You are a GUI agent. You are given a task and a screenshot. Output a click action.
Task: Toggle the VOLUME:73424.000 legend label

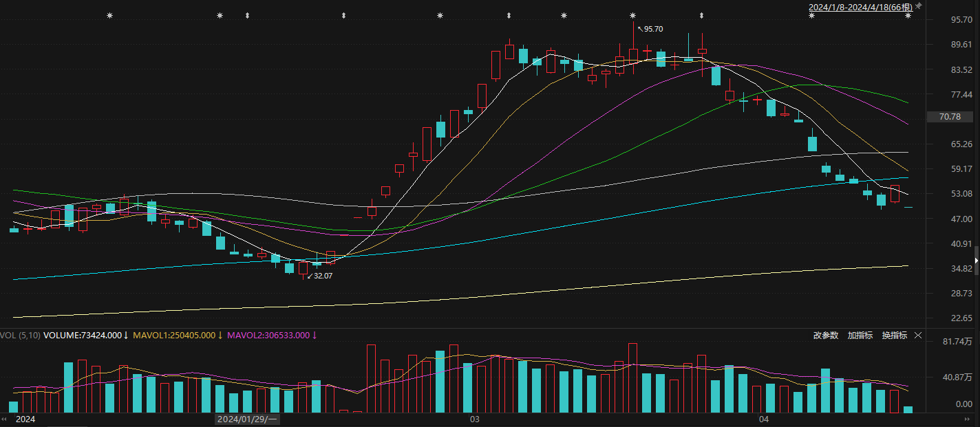87,336
